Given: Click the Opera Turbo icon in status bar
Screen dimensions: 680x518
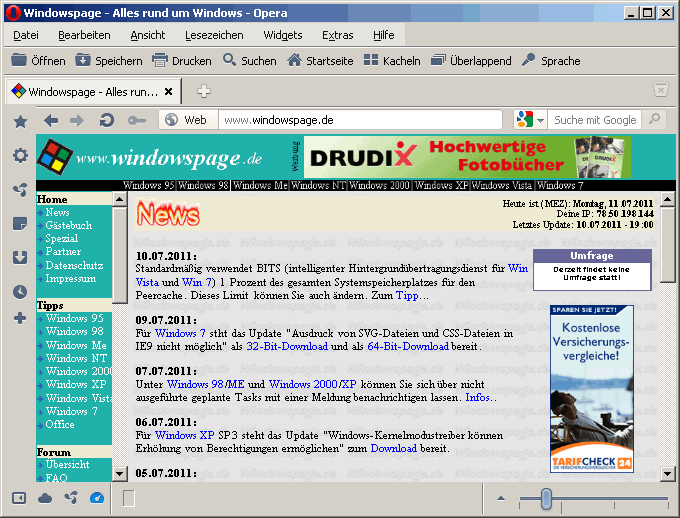Looking at the screenshot, I should coord(97,497).
